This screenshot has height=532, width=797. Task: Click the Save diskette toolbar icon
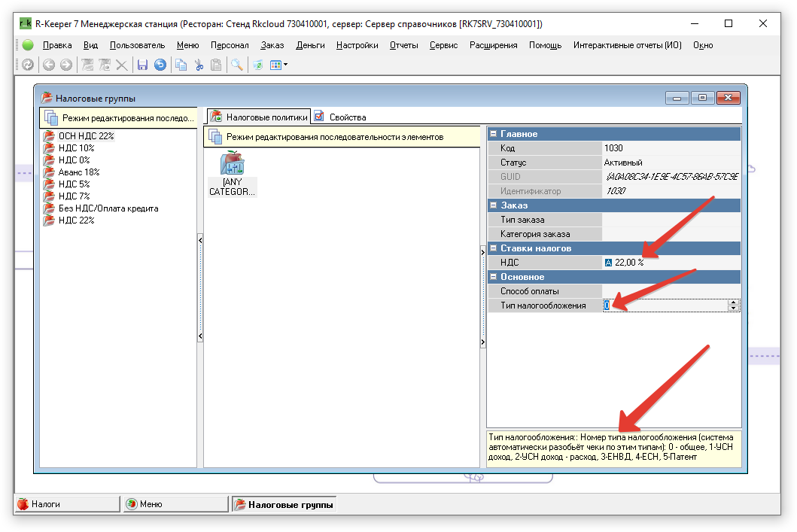(x=142, y=65)
